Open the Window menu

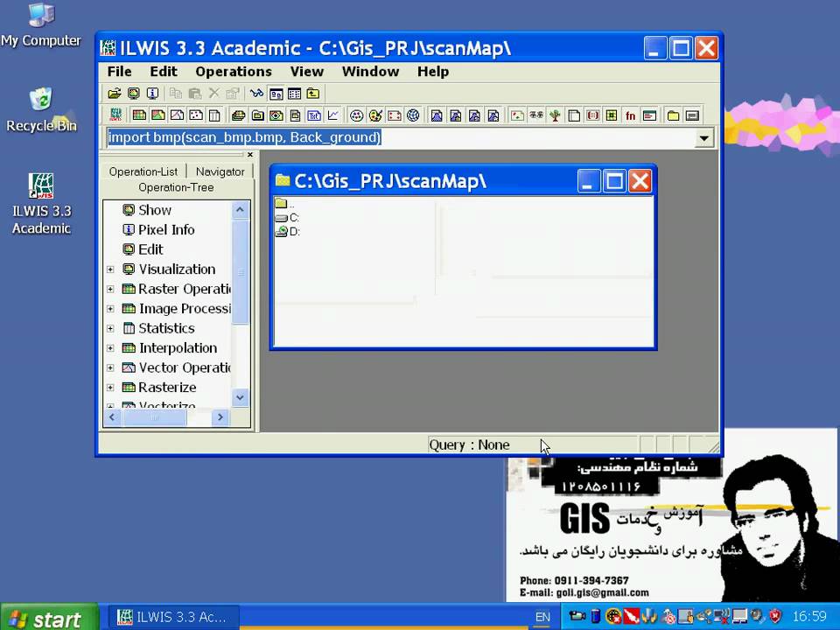[370, 71]
